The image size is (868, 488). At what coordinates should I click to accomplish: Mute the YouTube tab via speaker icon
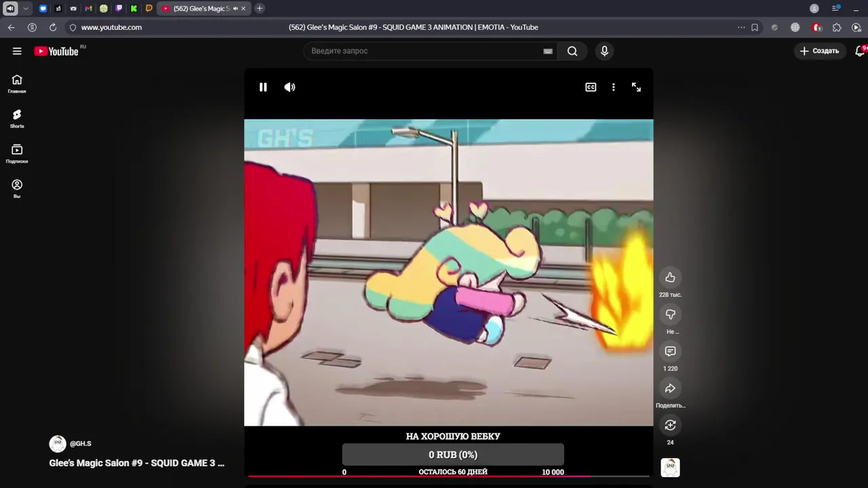[235, 8]
